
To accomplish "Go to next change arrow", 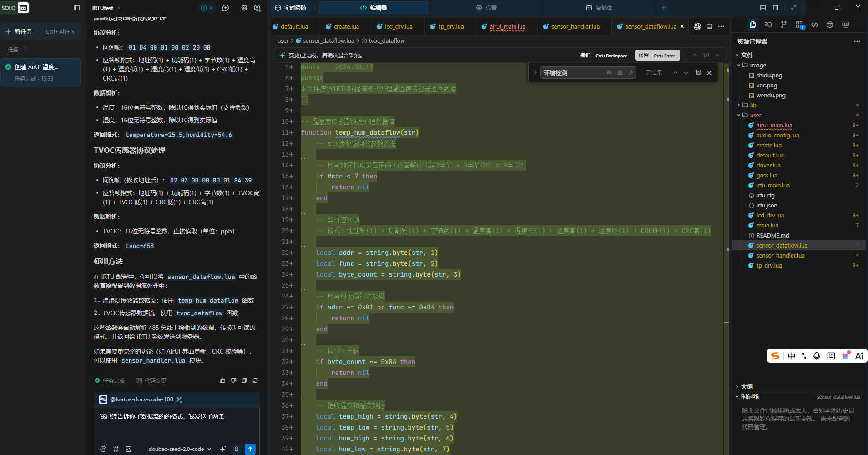I will tap(717, 55).
